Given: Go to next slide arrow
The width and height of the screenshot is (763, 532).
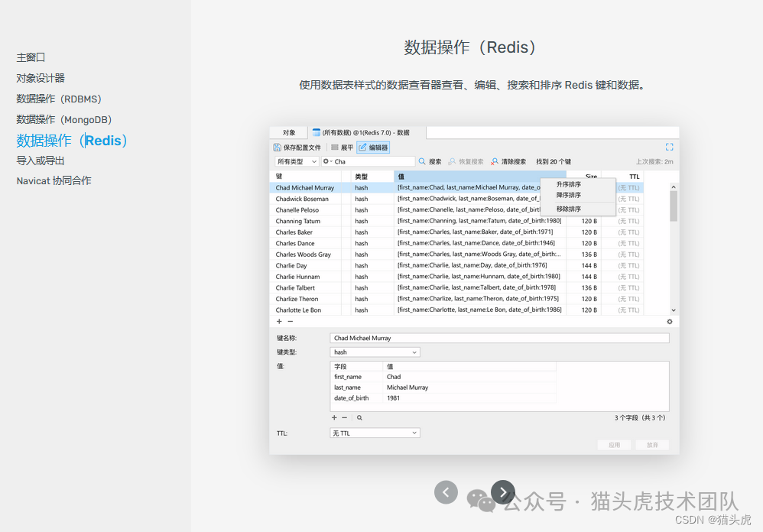Looking at the screenshot, I should click(502, 492).
